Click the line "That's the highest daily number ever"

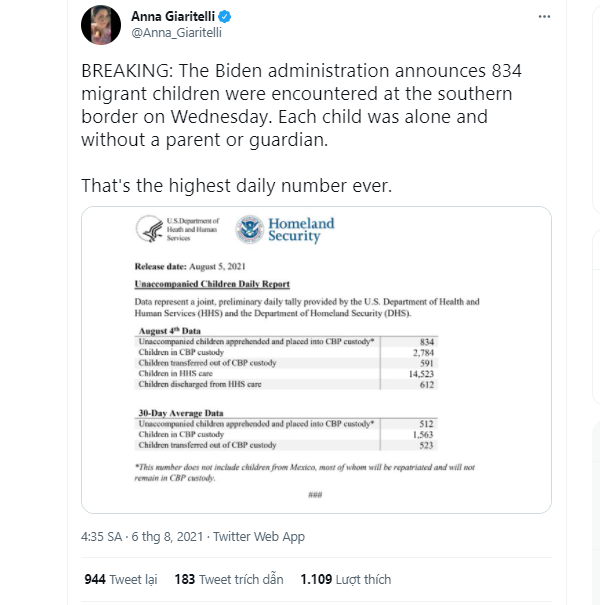click(x=237, y=186)
